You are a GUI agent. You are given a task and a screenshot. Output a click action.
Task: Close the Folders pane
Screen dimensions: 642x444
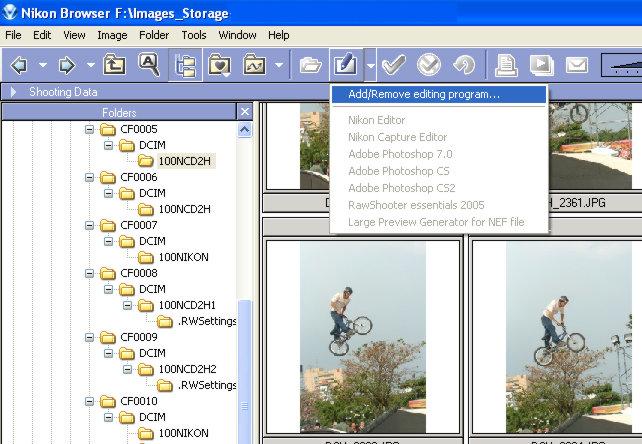tap(245, 112)
